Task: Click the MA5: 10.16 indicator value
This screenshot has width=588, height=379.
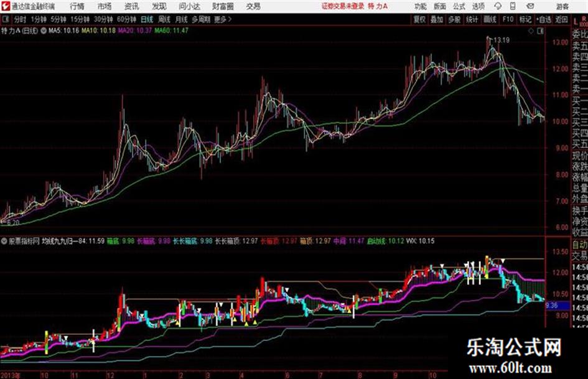Action: [x=63, y=30]
